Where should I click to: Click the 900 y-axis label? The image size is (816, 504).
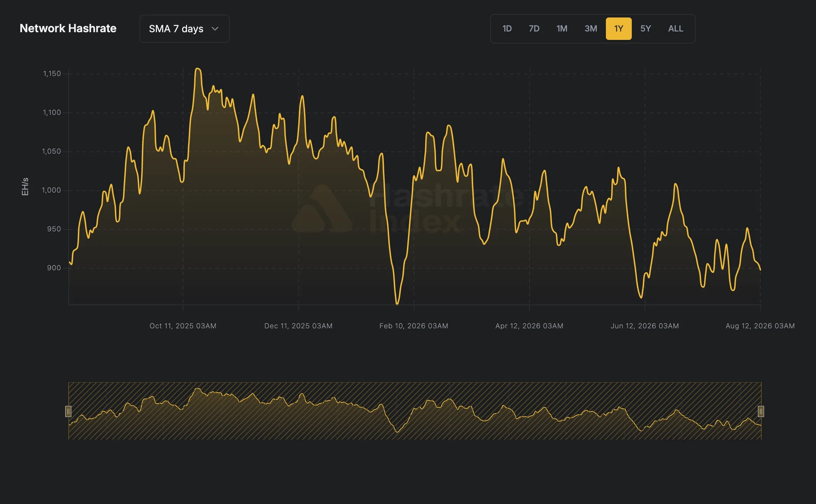(x=54, y=268)
